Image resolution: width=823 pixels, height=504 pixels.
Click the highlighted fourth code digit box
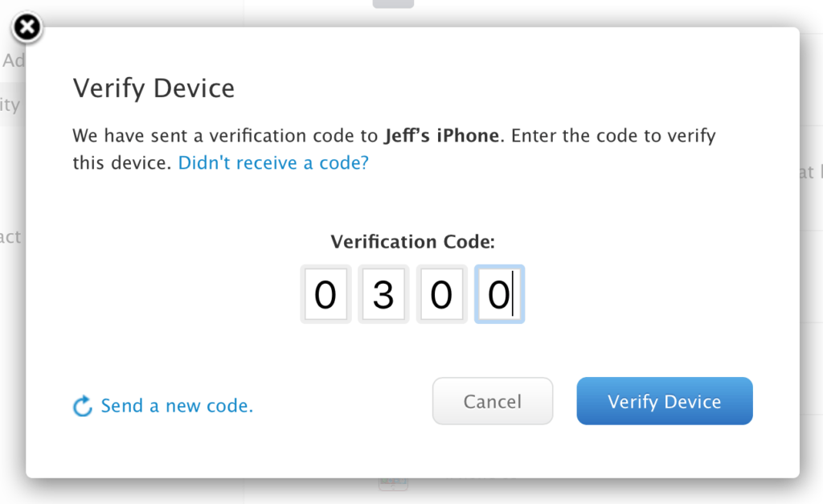coord(499,295)
